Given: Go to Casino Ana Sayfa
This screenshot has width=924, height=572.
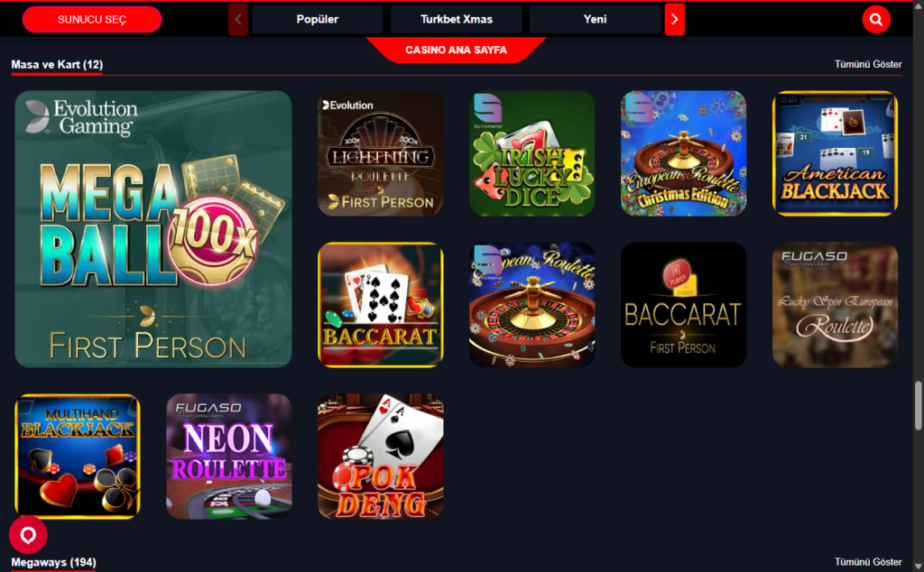Looking at the screenshot, I should [x=456, y=50].
